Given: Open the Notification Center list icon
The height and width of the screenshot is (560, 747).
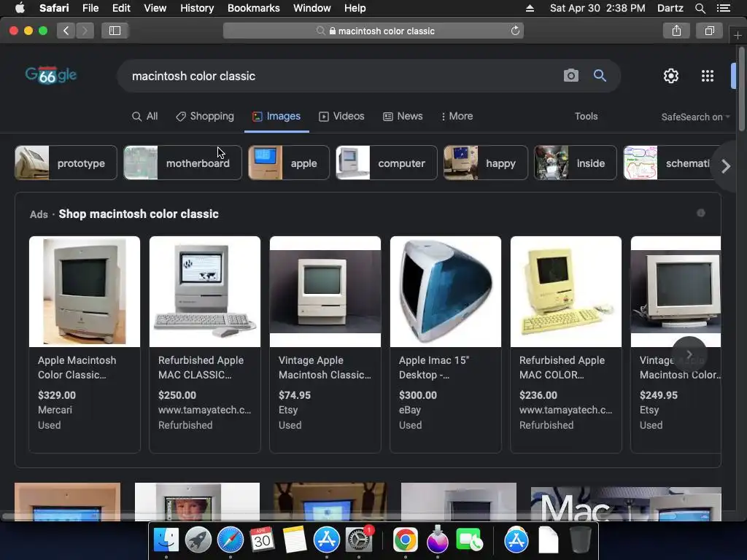Looking at the screenshot, I should (723, 8).
